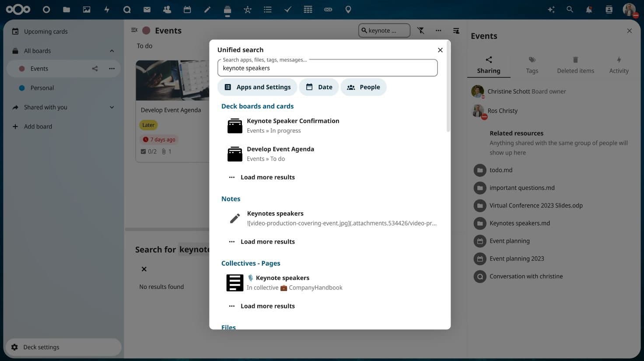Viewport: 644px width, 361px height.
Task: Open the Events board options menu
Action: (x=112, y=68)
